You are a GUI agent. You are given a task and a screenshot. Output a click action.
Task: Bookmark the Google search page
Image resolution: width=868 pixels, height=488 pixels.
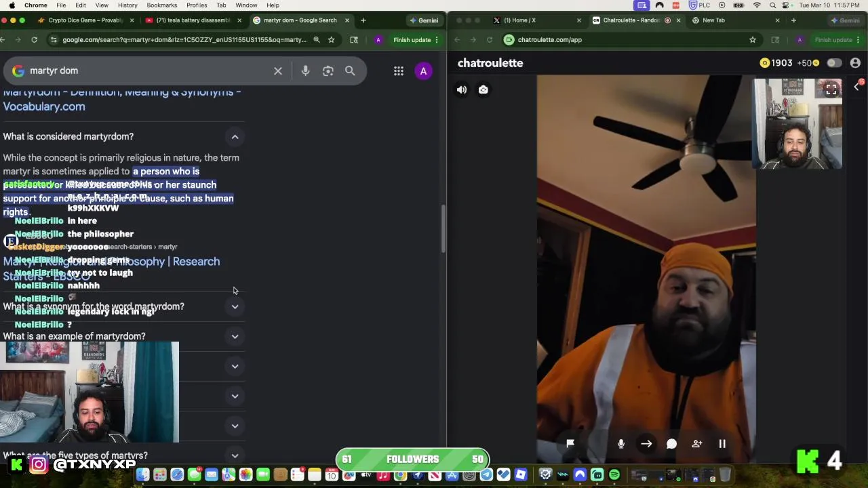[x=331, y=40]
